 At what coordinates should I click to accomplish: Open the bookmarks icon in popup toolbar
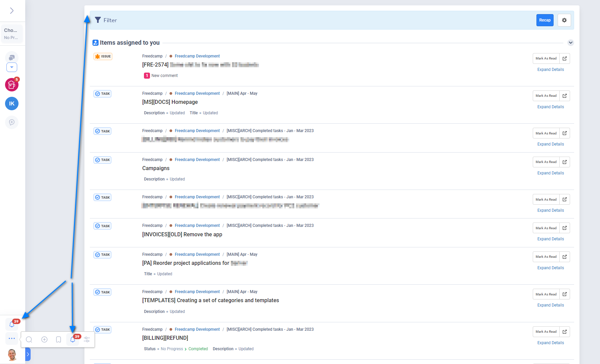tap(59, 339)
